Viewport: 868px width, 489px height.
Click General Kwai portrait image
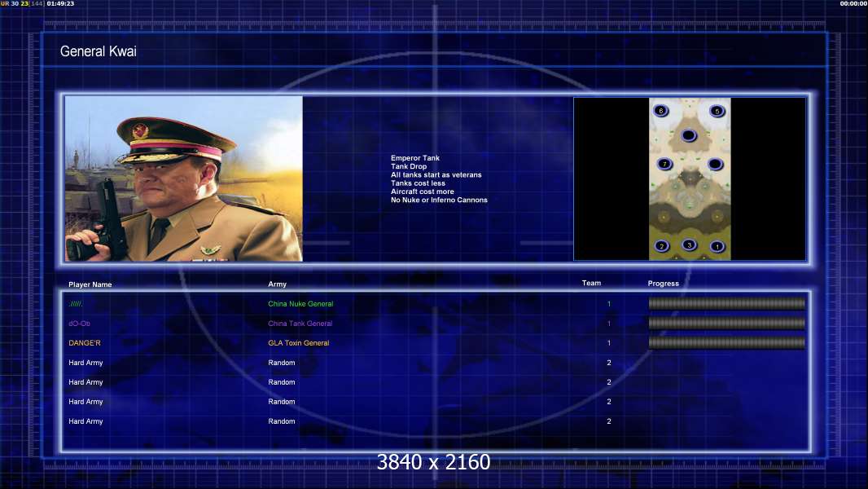[184, 178]
